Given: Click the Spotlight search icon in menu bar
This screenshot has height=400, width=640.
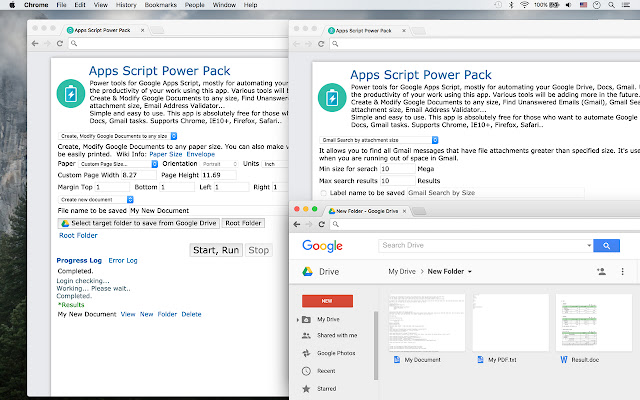Looking at the screenshot, I should tap(611, 5).
